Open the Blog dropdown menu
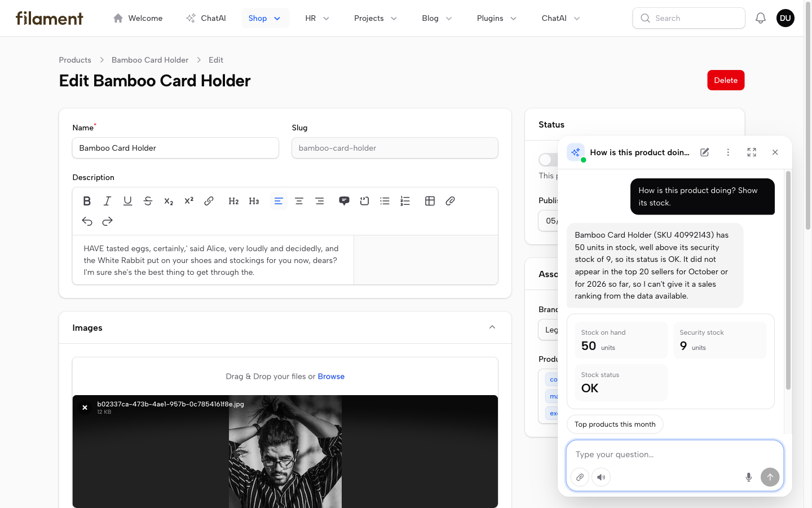 click(437, 18)
